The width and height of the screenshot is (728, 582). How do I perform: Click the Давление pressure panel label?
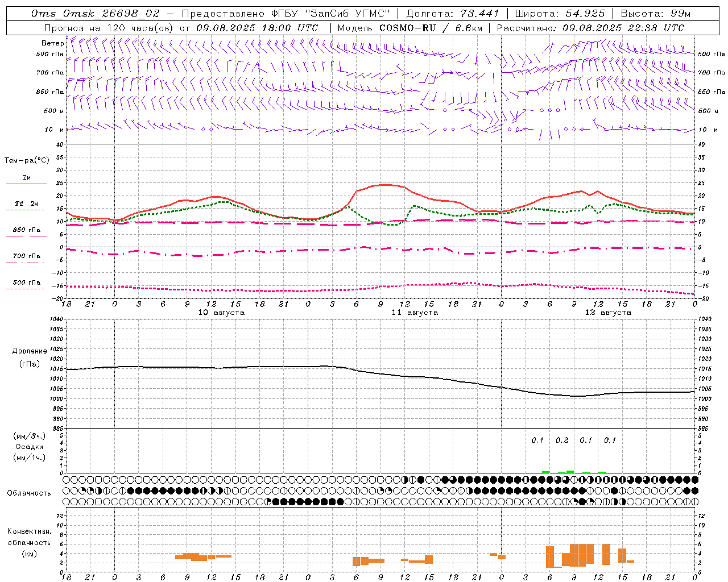(x=30, y=351)
